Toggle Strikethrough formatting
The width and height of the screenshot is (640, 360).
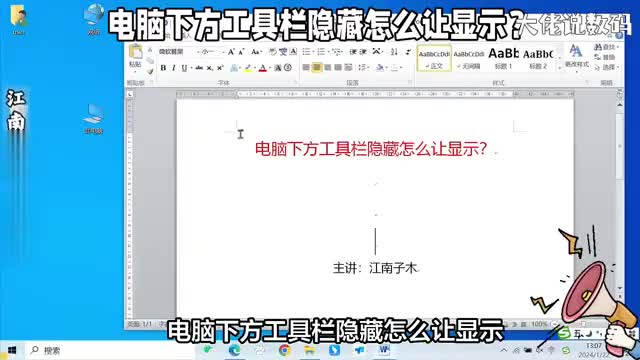click(199, 68)
